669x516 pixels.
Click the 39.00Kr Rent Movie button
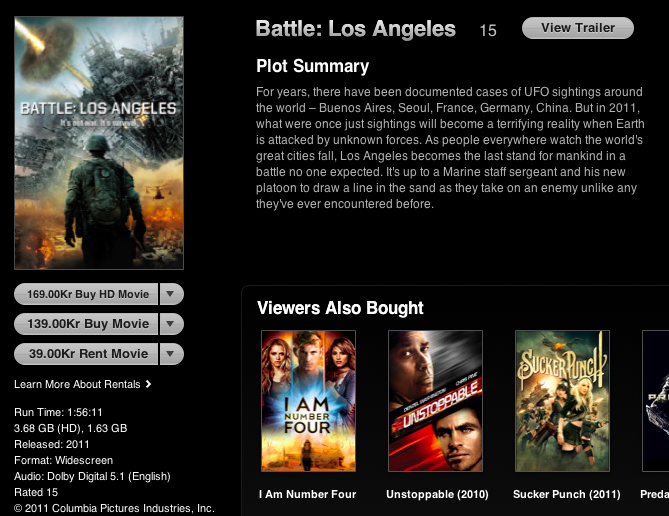point(86,354)
